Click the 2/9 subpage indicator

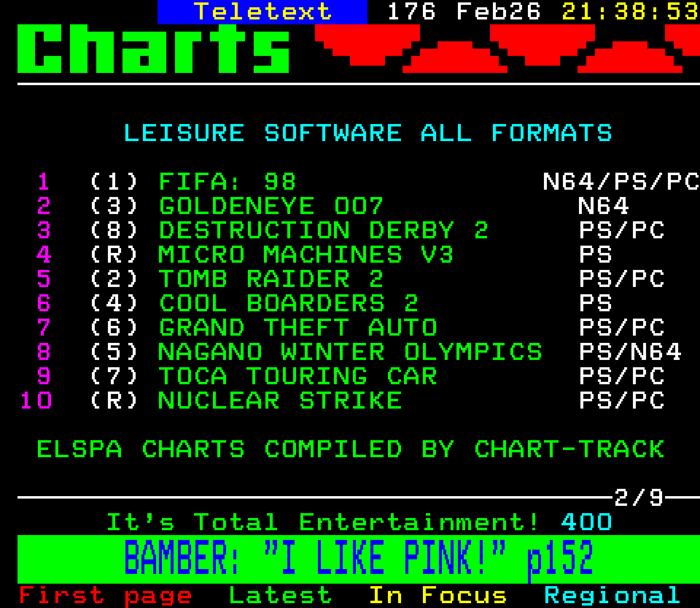click(x=639, y=498)
